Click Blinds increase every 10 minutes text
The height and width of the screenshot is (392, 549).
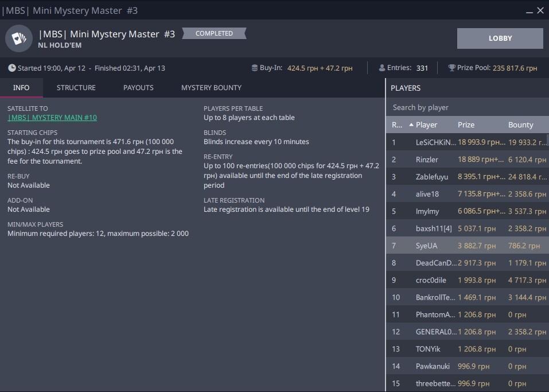tap(256, 142)
